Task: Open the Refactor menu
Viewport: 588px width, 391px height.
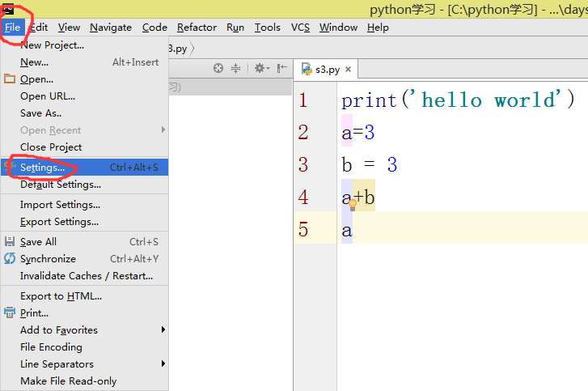Action: click(x=197, y=28)
